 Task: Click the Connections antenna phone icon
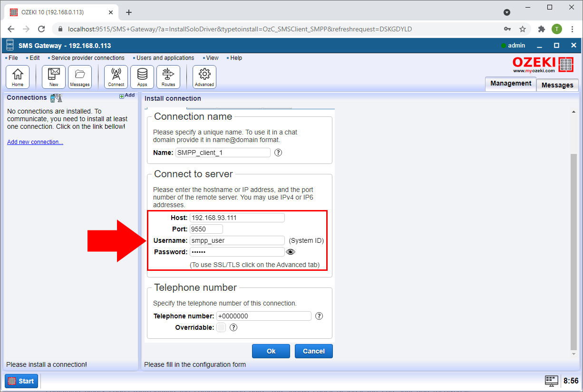[x=56, y=98]
